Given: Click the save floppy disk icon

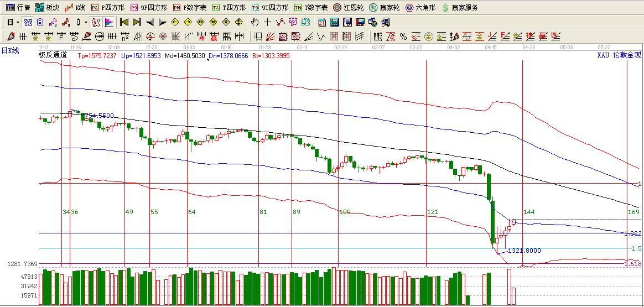Looking at the screenshot, I should pos(360,22).
